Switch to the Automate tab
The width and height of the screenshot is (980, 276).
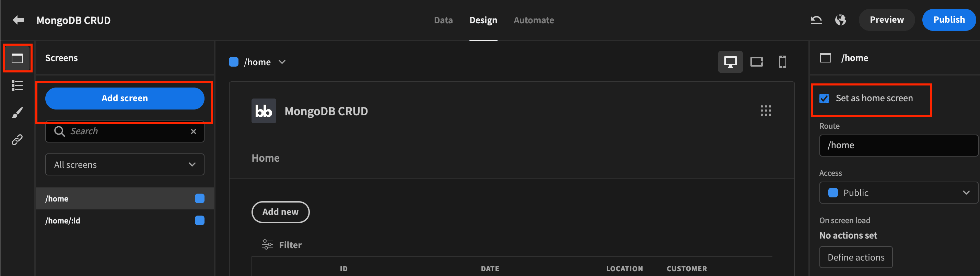533,20
